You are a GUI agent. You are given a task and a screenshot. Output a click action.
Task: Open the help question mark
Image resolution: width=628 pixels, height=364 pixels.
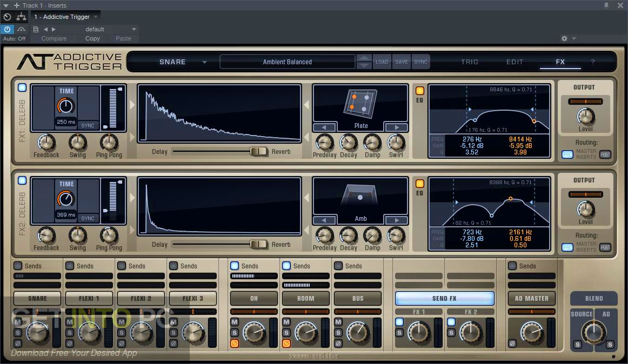point(593,62)
